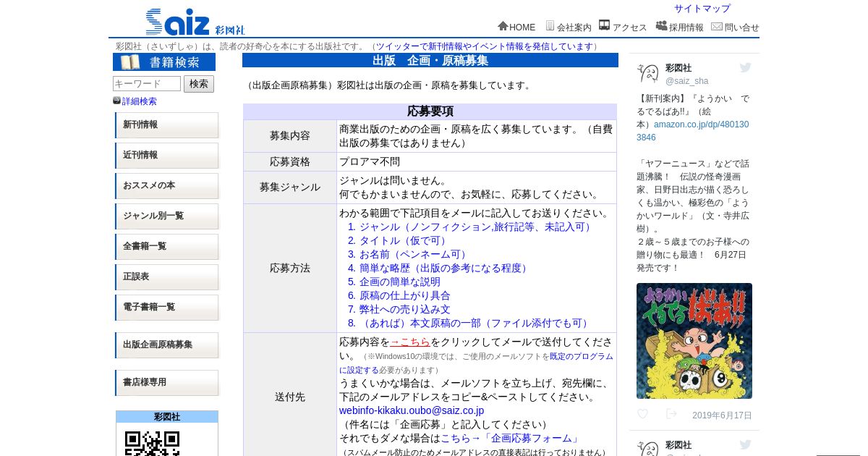This screenshot has width=868, height=456.
Task: Open 書店様専用 in the sidebar
Action: 166,383
